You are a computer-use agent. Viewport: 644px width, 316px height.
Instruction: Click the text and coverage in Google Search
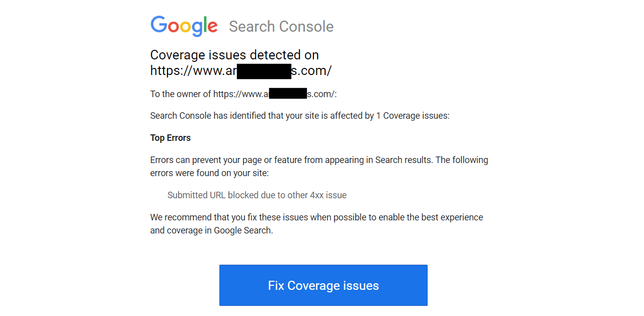pyautogui.click(x=211, y=230)
